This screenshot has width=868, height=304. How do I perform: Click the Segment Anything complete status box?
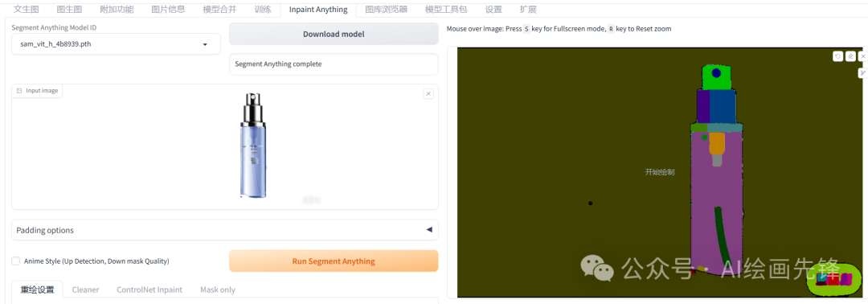coord(334,64)
